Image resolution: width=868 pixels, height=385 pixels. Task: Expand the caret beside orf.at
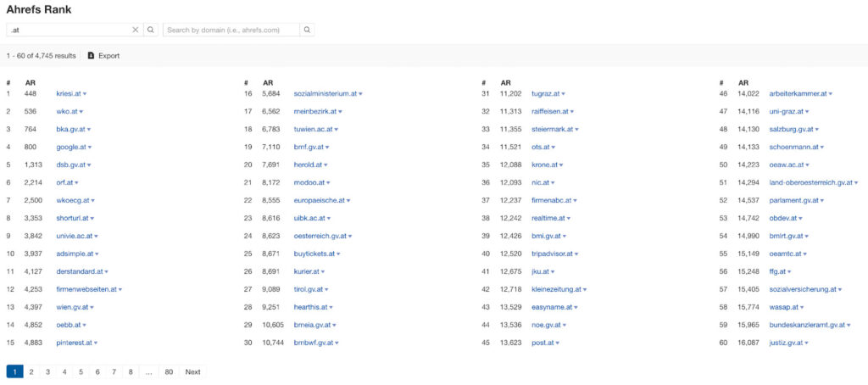76,183
